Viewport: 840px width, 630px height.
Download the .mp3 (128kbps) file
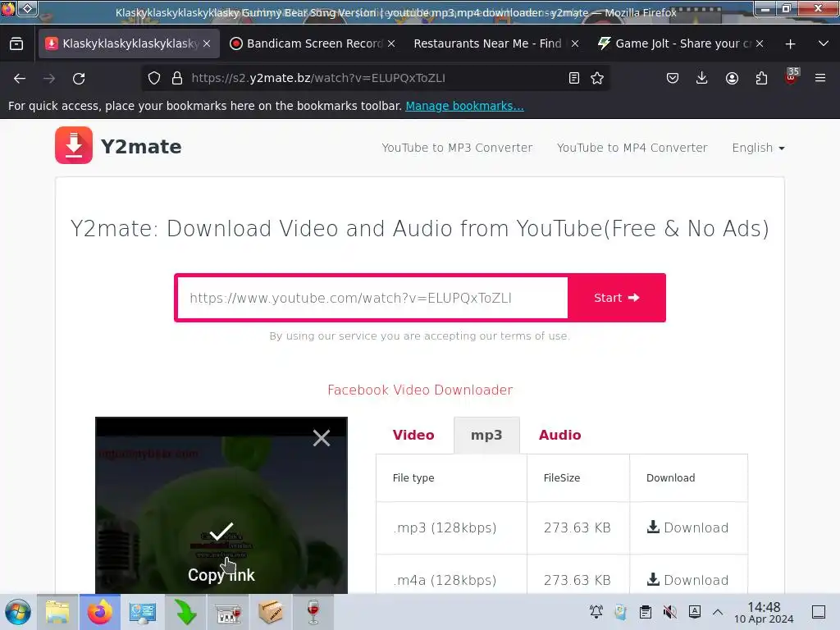[x=688, y=527]
